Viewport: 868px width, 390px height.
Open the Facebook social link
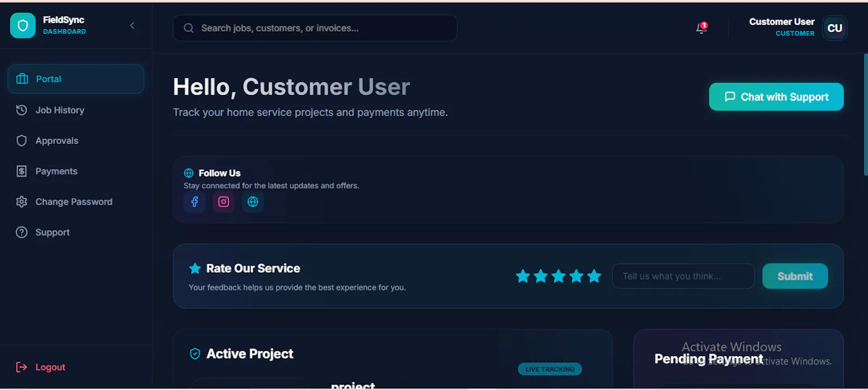point(194,202)
